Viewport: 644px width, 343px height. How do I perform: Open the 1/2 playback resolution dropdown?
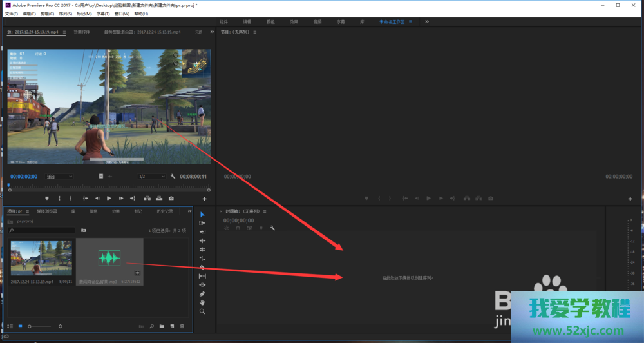click(152, 177)
